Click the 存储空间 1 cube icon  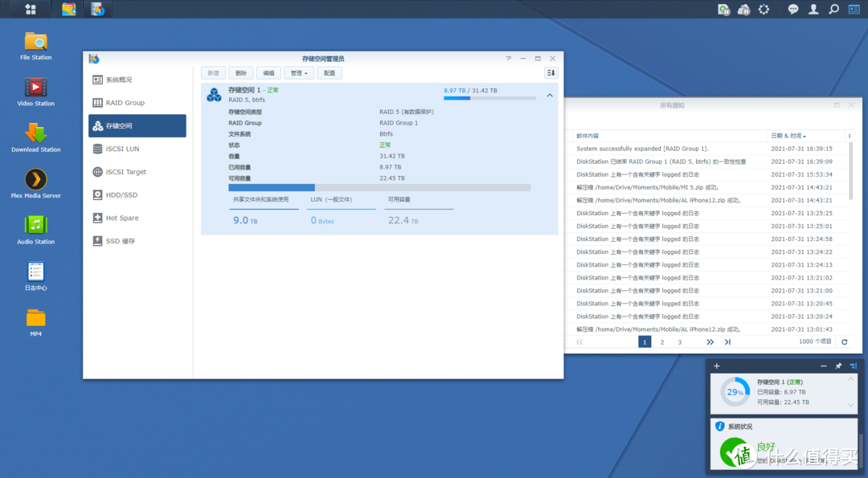tap(215, 95)
